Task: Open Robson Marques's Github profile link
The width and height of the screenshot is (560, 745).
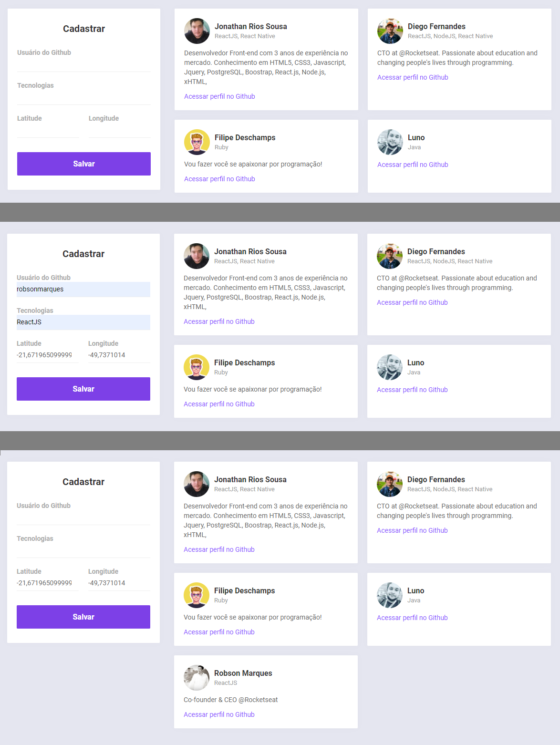Action: coord(219,714)
